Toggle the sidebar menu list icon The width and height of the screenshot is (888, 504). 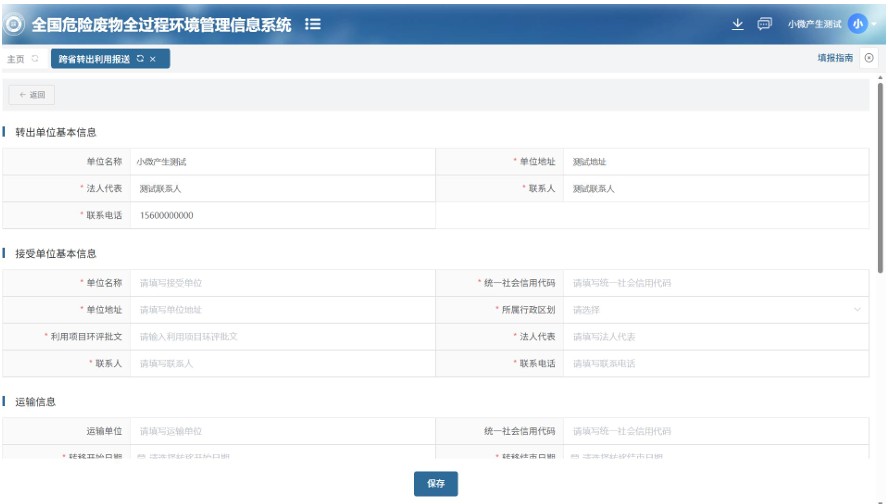pos(313,24)
